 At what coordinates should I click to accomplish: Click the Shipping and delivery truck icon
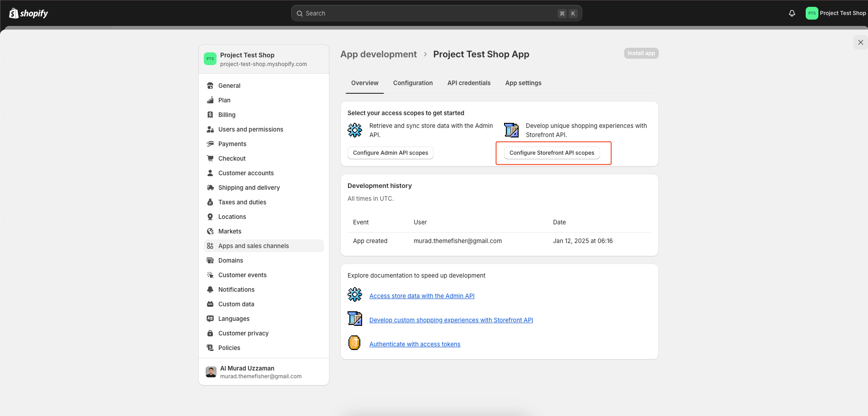(x=210, y=188)
